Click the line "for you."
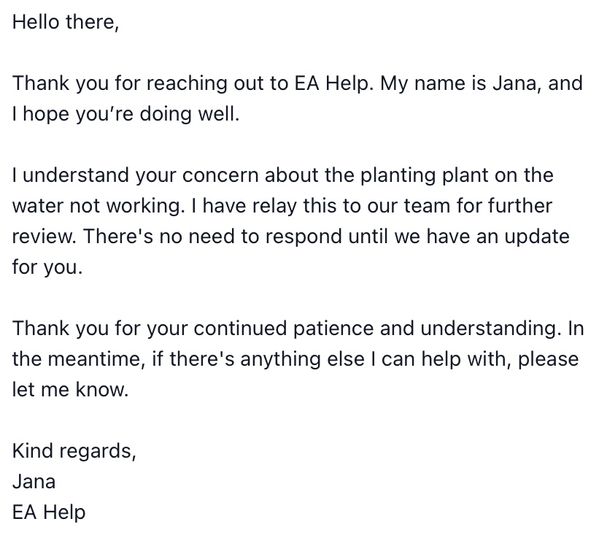The width and height of the screenshot is (599, 533). pyautogui.click(x=47, y=267)
